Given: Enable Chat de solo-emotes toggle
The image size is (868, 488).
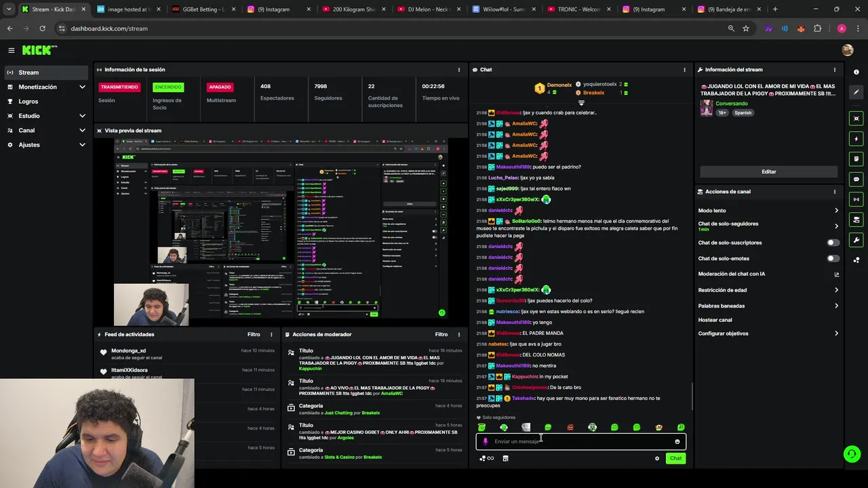Looking at the screenshot, I should (833, 258).
